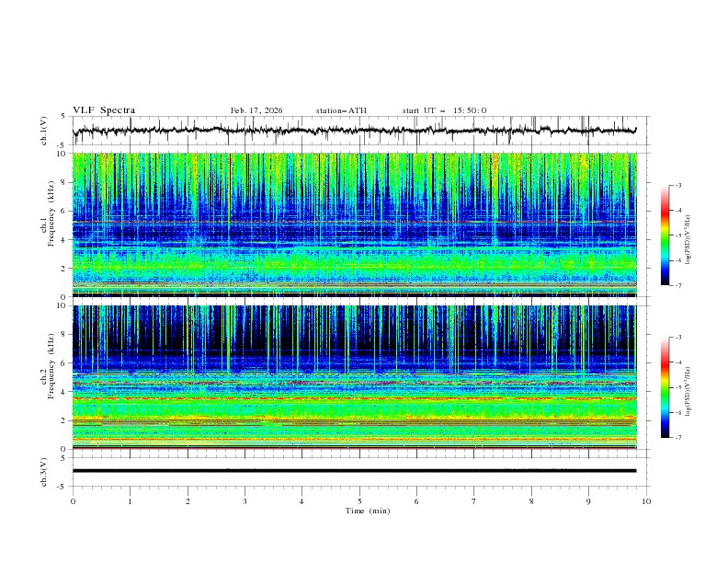The height and width of the screenshot is (563, 728).
Task: Click the "ch.3(V)" waveform axis label
Action: coord(44,472)
